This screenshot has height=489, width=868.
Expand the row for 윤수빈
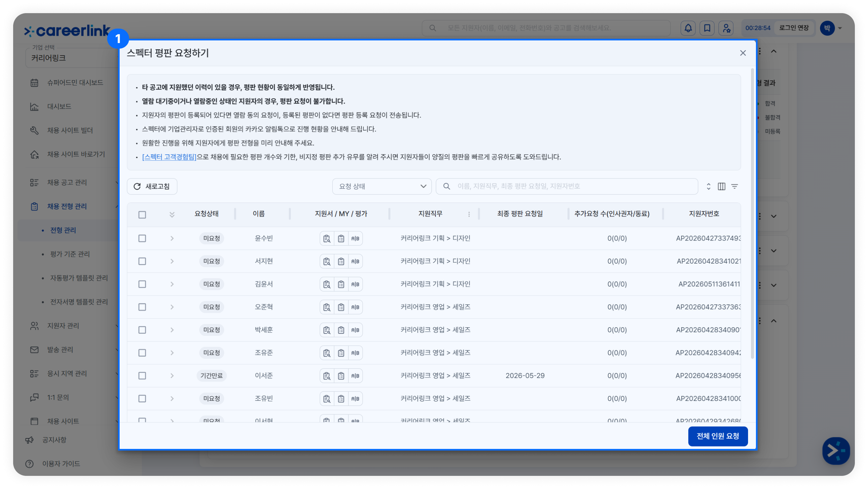tap(172, 239)
